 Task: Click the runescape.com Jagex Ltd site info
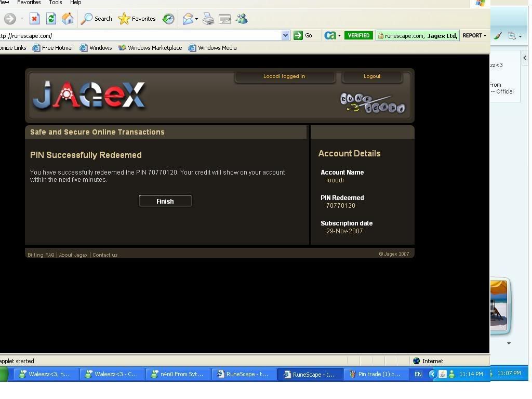pos(418,36)
